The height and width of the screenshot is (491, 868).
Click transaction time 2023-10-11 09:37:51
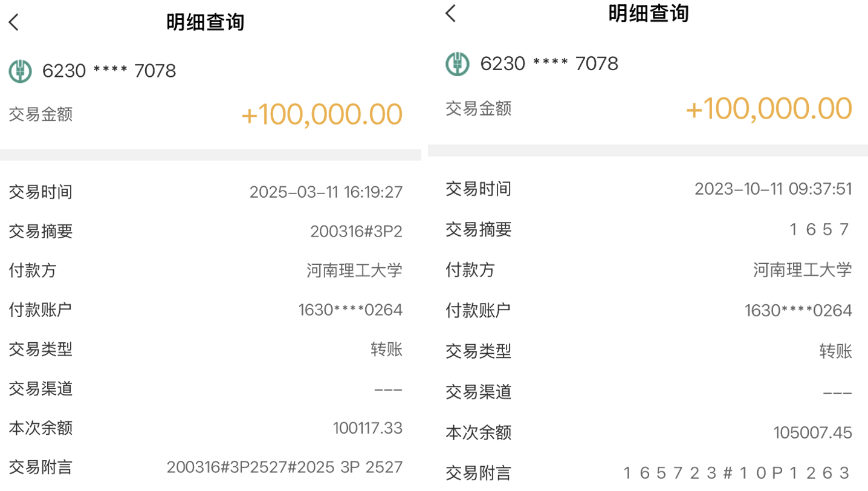pyautogui.click(x=773, y=189)
